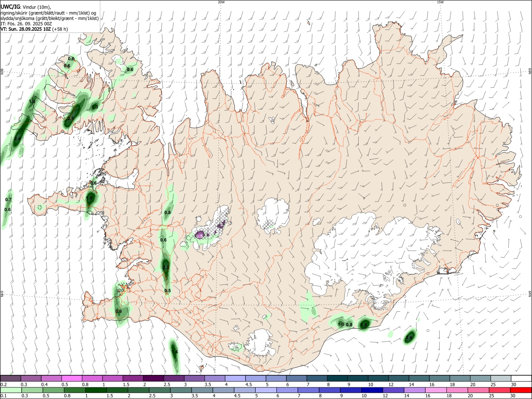
Task: Pick the bright red swatch labeled 30 in rain scale
Action: coord(521,390)
